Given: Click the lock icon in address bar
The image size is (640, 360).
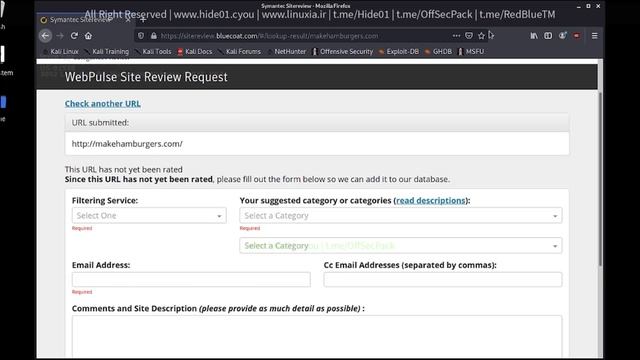Looking at the screenshot, I should [x=153, y=36].
